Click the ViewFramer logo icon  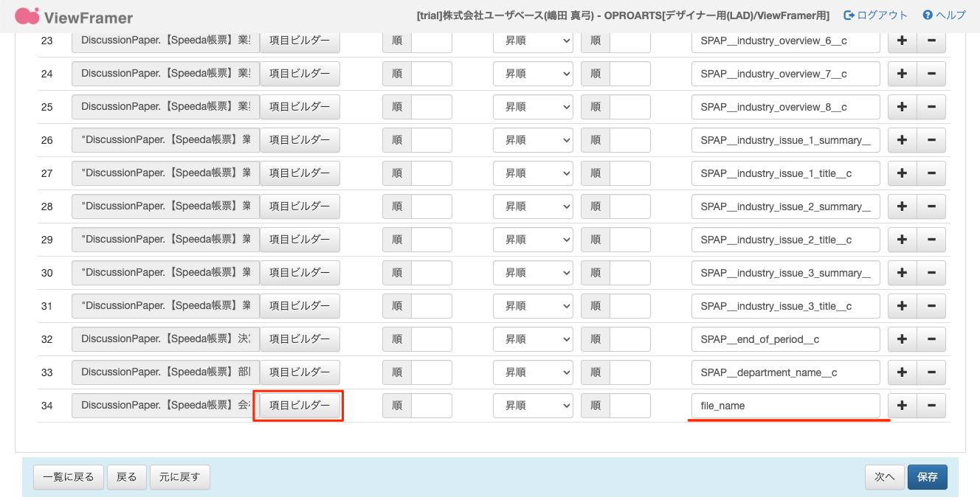click(27, 15)
